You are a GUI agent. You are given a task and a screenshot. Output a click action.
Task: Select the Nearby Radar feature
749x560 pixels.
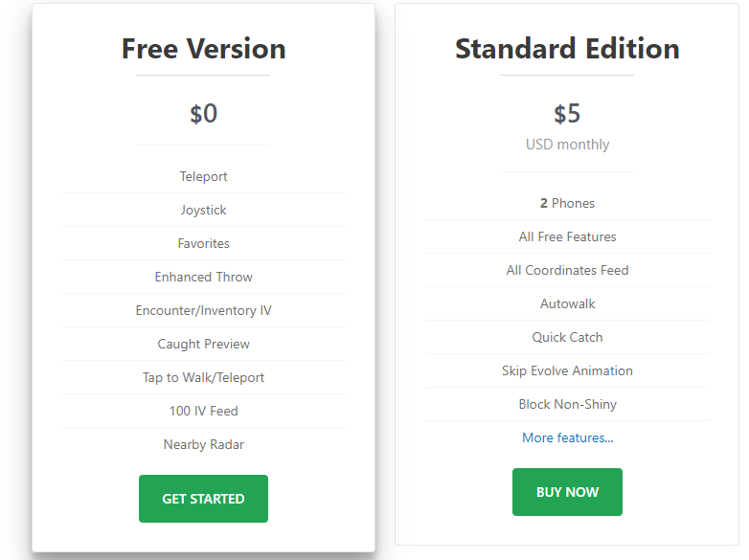[x=203, y=444]
